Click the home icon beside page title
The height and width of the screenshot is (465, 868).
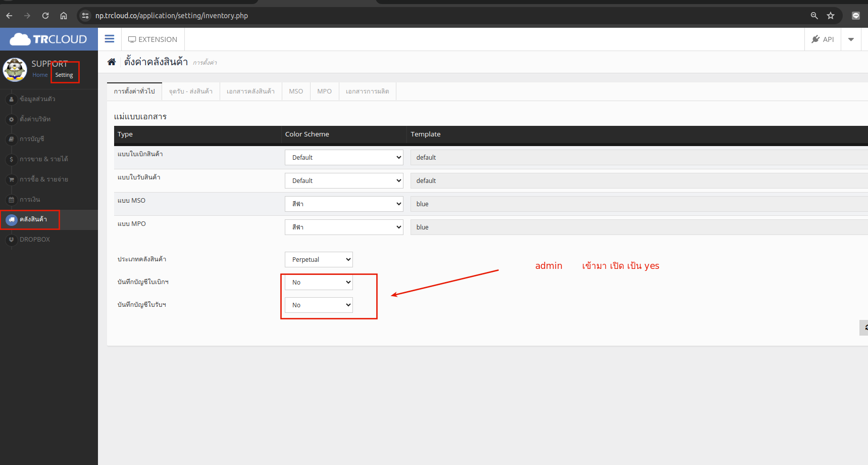(112, 62)
